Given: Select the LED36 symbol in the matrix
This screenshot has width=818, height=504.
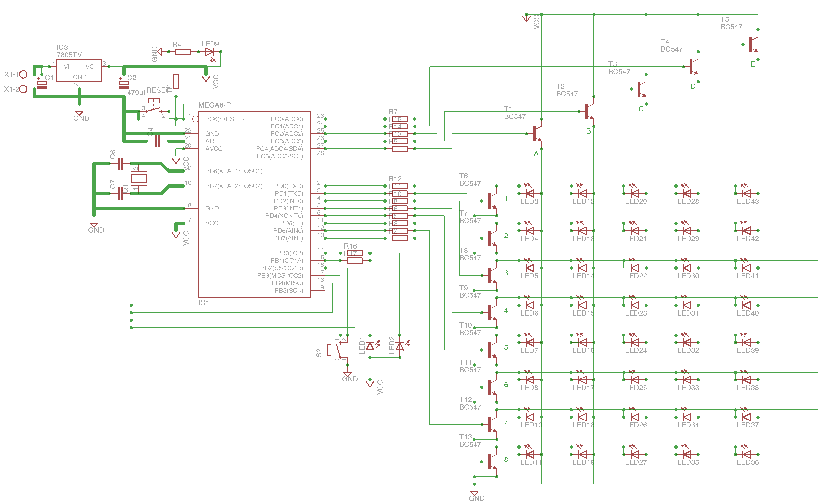Looking at the screenshot, I should coord(746,454).
